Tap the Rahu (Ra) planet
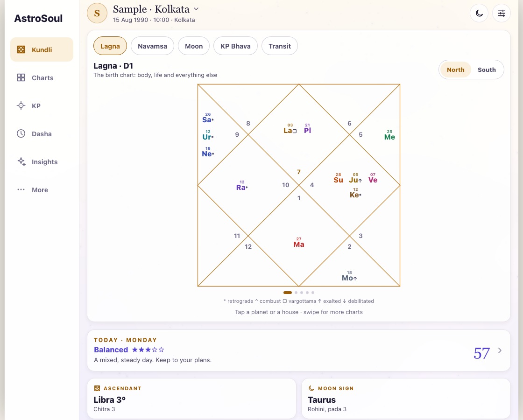Image resolution: width=523 pixels, height=420 pixels. (242, 186)
